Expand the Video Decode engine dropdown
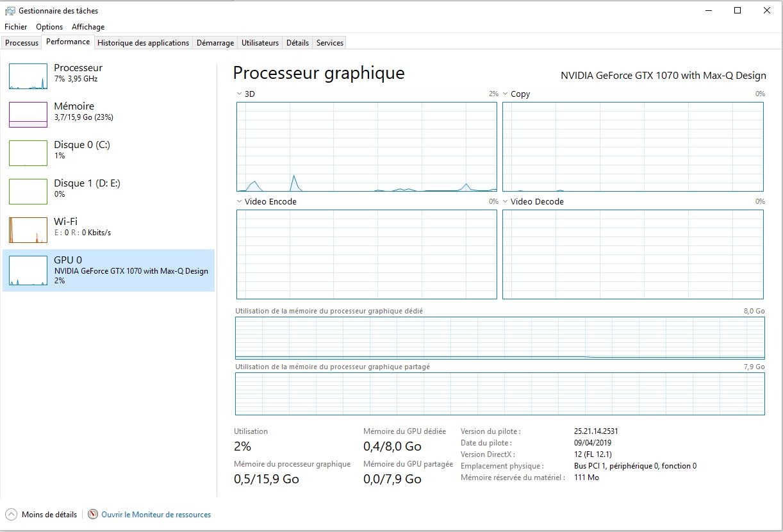This screenshot has height=532, width=783. click(x=506, y=202)
